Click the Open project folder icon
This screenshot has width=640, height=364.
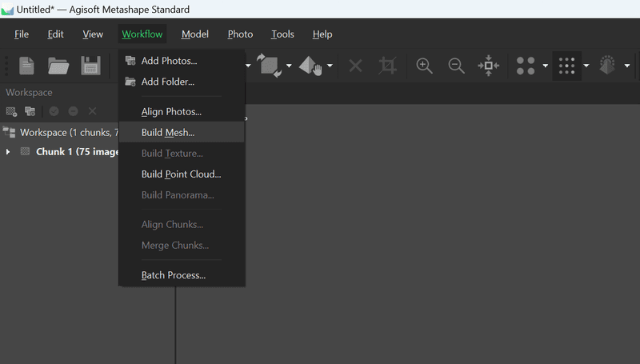point(58,66)
